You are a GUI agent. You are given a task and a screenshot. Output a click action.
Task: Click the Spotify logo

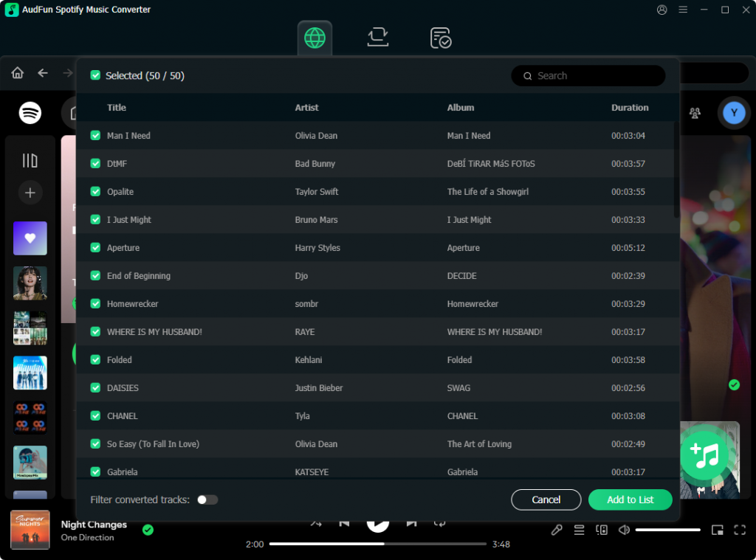tap(30, 113)
